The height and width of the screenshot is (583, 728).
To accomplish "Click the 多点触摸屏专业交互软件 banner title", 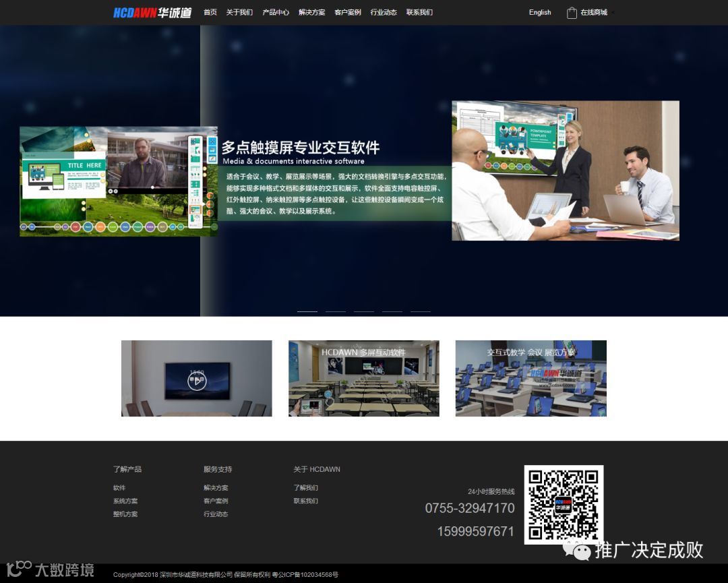I will point(301,148).
